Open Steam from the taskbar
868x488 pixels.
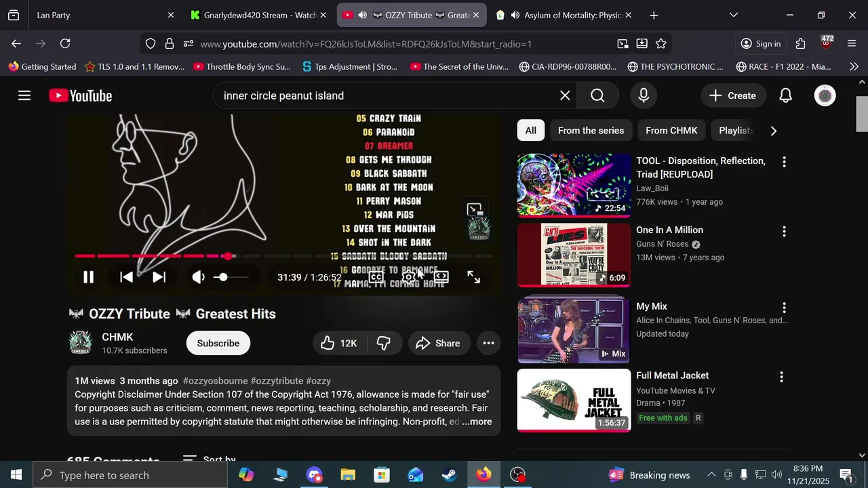pos(450,474)
